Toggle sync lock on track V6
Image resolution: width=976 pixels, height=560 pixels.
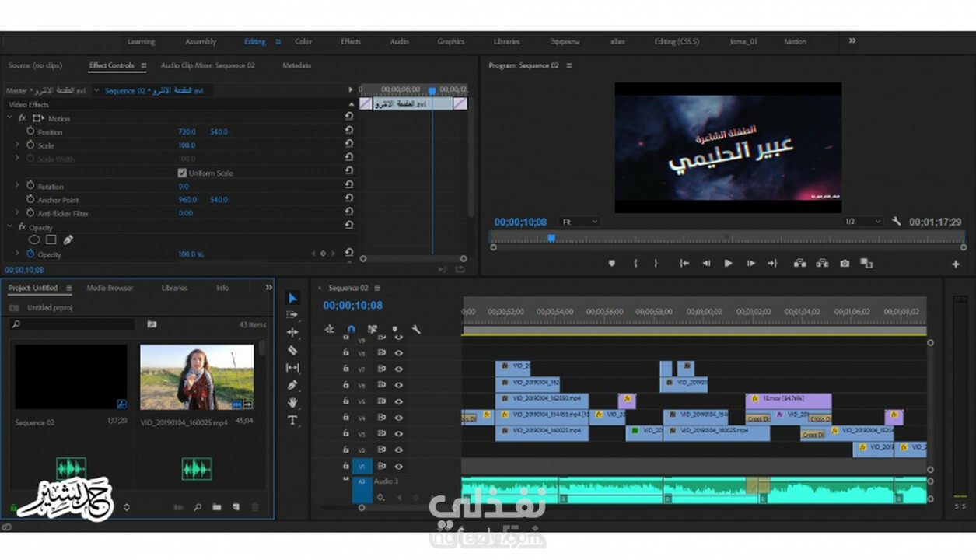(382, 386)
